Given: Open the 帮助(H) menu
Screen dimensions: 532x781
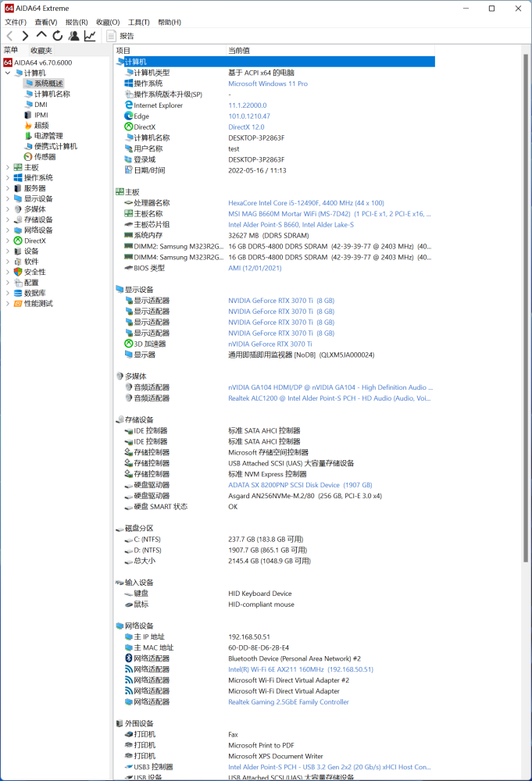Looking at the screenshot, I should click(170, 22).
